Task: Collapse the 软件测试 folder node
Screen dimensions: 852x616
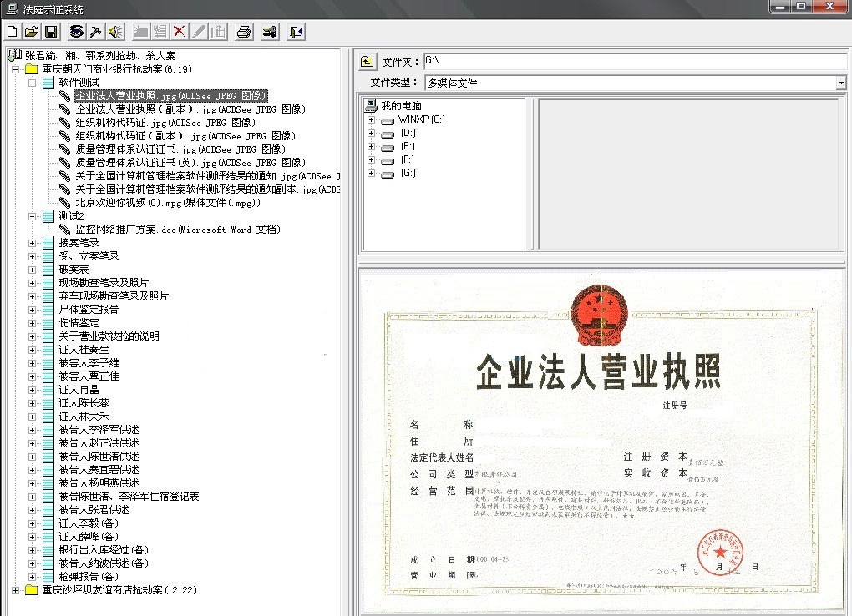Action: click(x=33, y=83)
